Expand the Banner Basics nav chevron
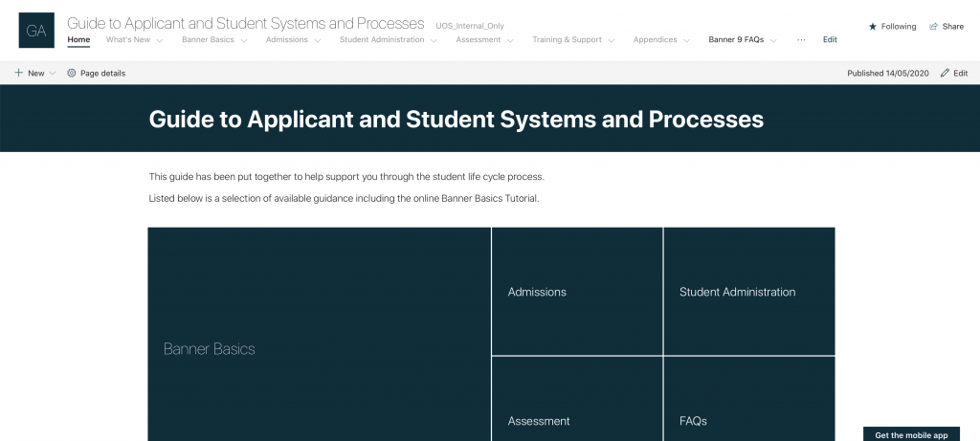The image size is (980, 441). pyautogui.click(x=244, y=40)
